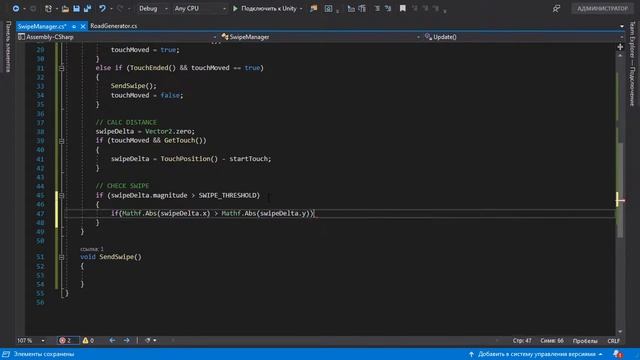Save current file with floppy icon

point(76,8)
